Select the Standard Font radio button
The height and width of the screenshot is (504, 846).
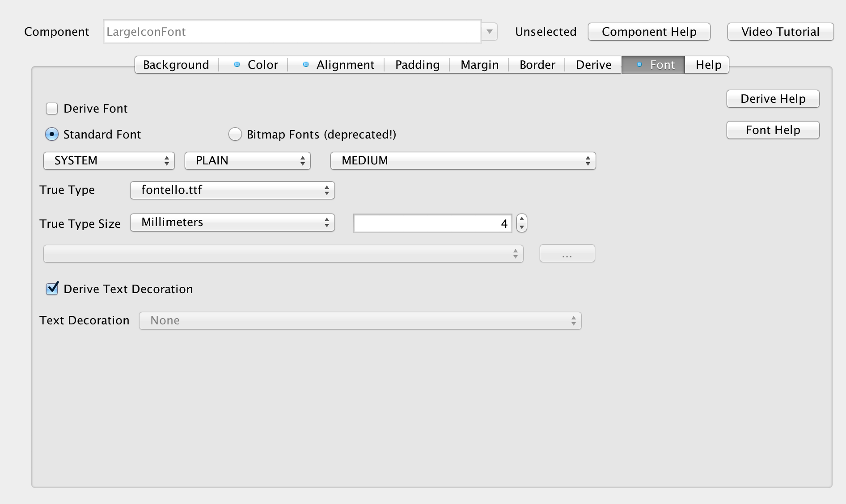pyautogui.click(x=52, y=134)
